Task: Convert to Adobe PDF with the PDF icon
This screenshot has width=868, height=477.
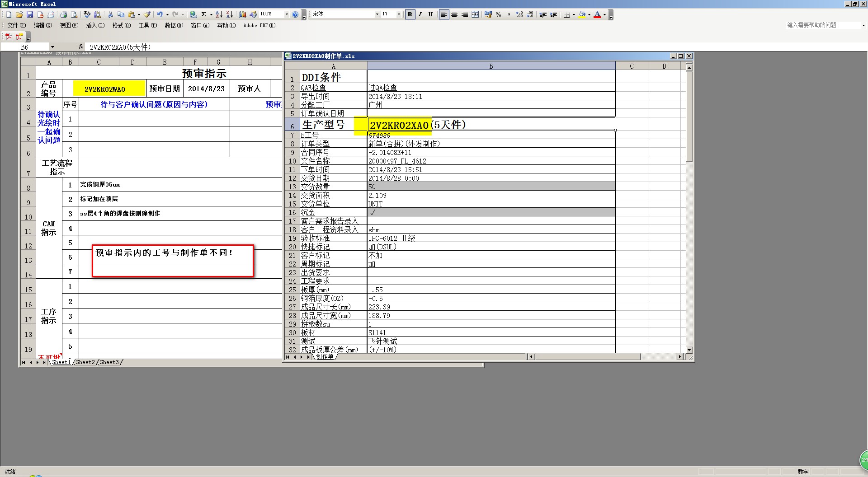Action: (x=9, y=37)
